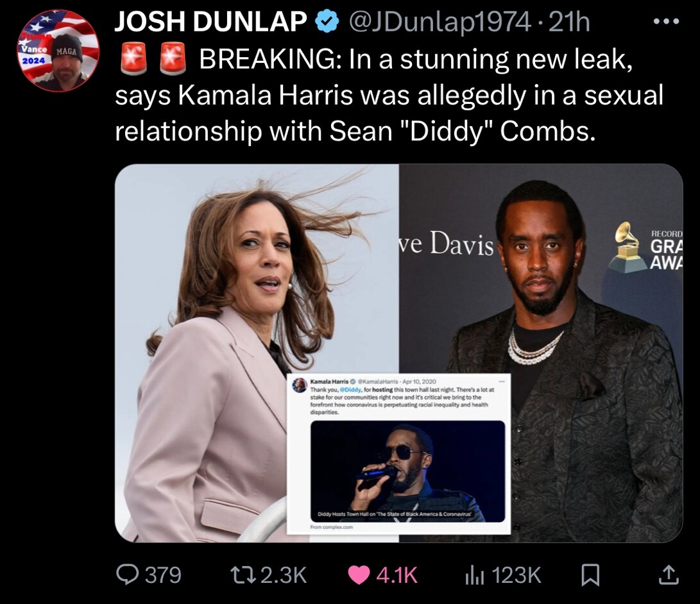This screenshot has width=700, height=604.
Task: Like the post with heart icon
Action: tap(359, 575)
